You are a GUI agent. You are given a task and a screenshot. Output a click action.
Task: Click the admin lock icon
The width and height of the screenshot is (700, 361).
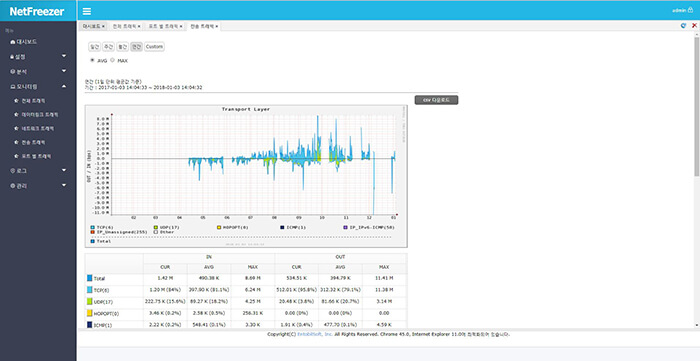(x=691, y=10)
